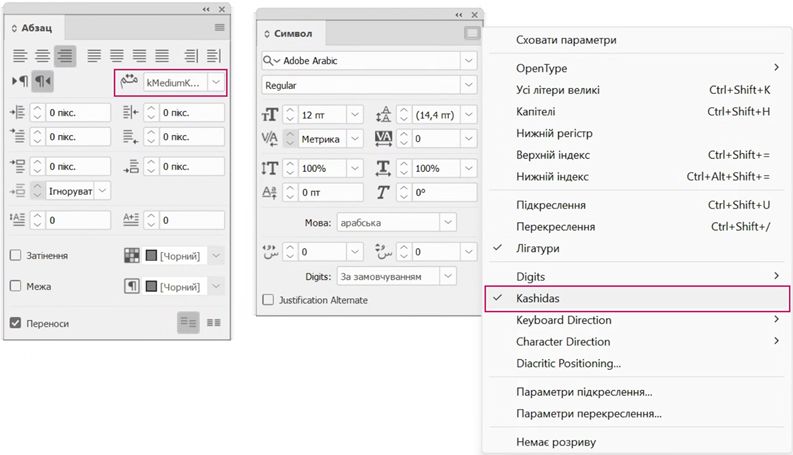
Task: Select the span columns button
Action: point(188,323)
